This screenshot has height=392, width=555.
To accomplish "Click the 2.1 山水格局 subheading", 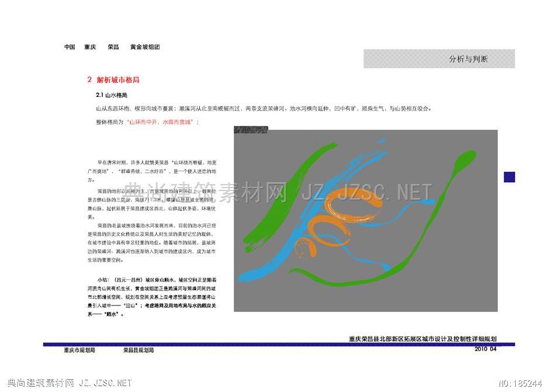I will (x=112, y=95).
